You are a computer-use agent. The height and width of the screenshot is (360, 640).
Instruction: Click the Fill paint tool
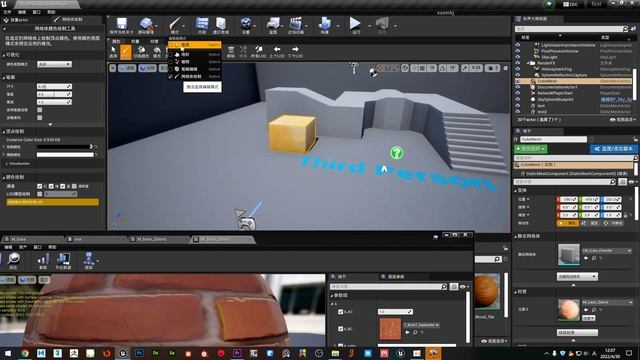[x=157, y=52]
